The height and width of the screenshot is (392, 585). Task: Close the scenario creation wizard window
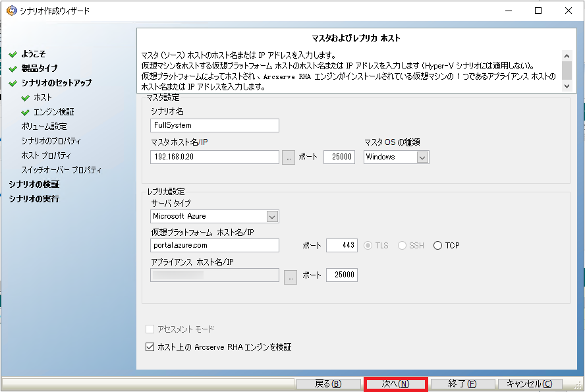[x=569, y=11]
